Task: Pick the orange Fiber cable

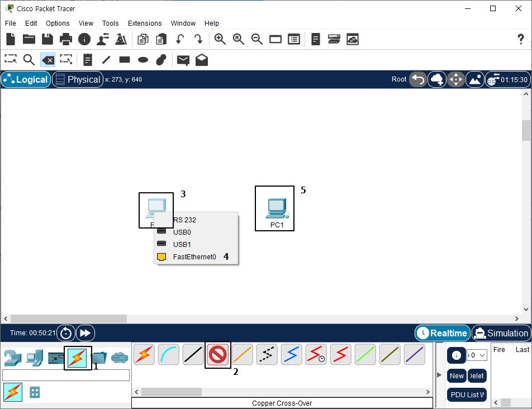Action: (243, 354)
